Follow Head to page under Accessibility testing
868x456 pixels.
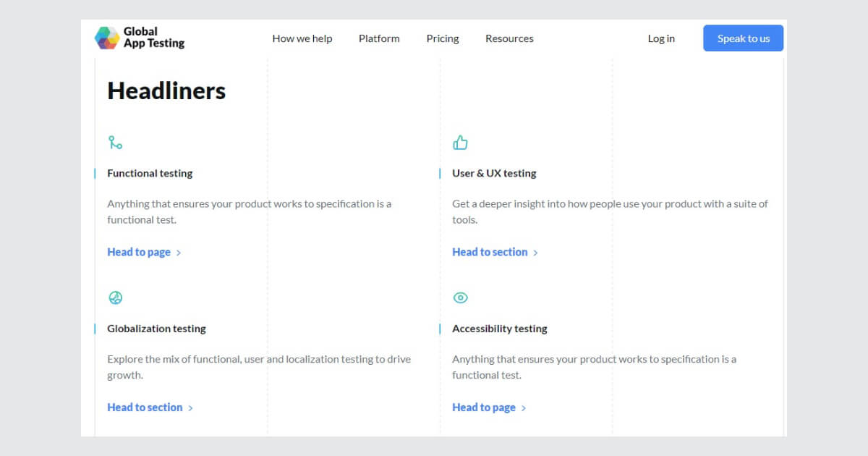click(484, 408)
